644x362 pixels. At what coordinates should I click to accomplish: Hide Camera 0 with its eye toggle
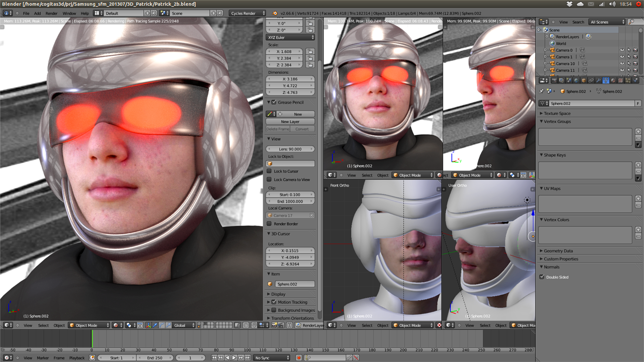622,50
